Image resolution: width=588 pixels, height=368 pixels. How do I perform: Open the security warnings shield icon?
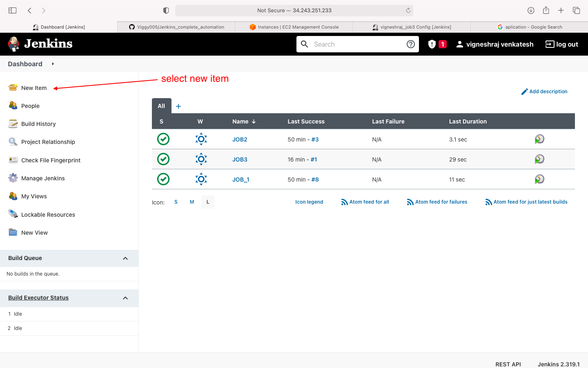tap(432, 44)
